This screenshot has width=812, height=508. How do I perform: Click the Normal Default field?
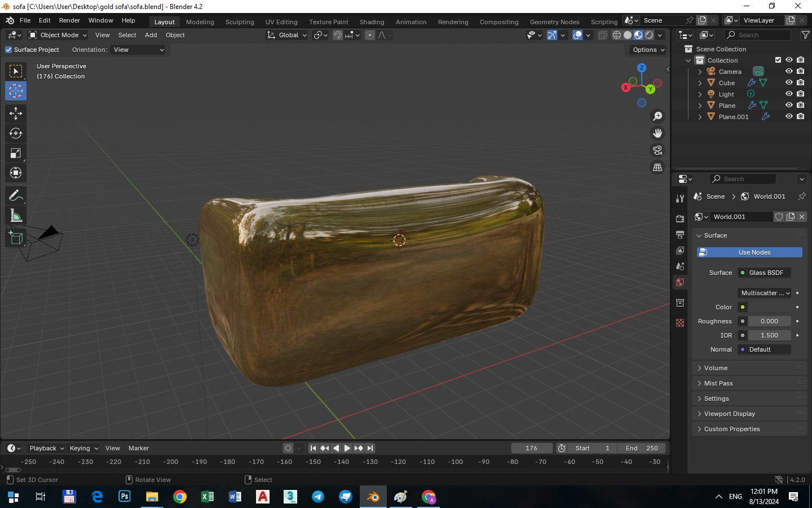764,349
